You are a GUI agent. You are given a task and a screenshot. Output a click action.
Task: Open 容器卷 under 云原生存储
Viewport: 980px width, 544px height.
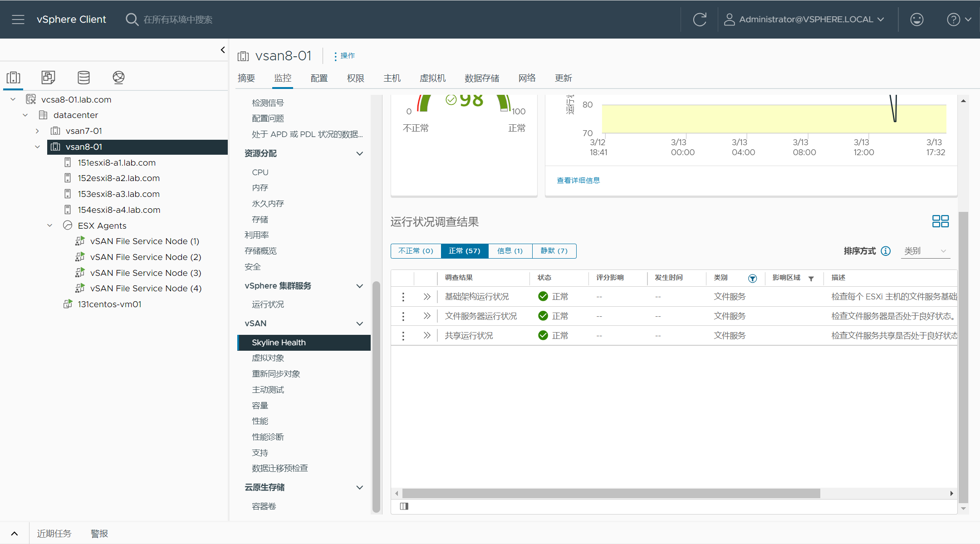pyautogui.click(x=264, y=506)
